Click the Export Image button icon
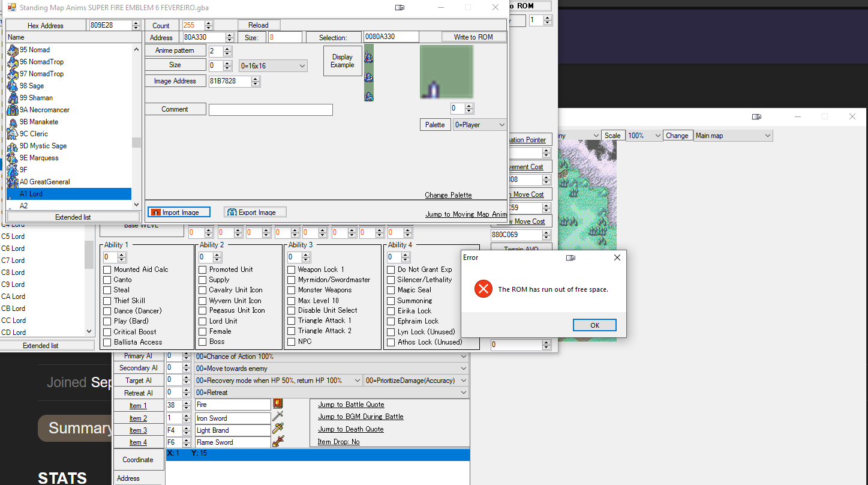This screenshot has height=485, width=868. (x=232, y=212)
